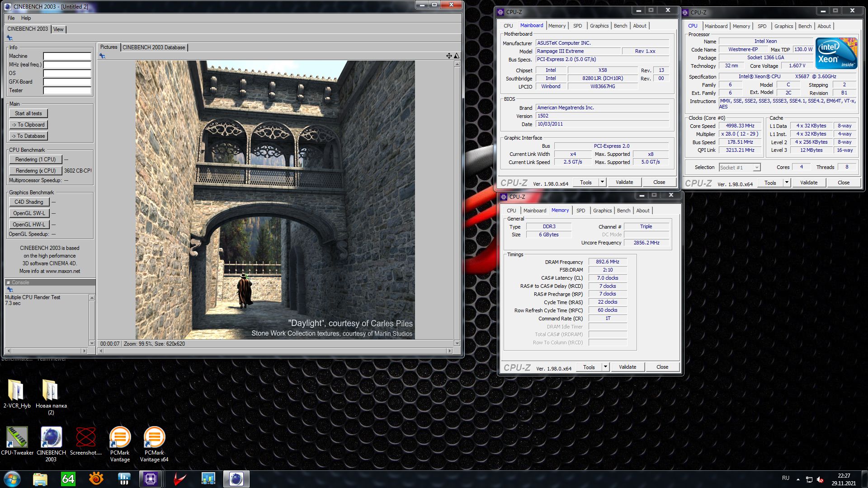This screenshot has width=868, height=488.
Task: Select Bench tab in CPU tab window
Action: (x=805, y=26)
